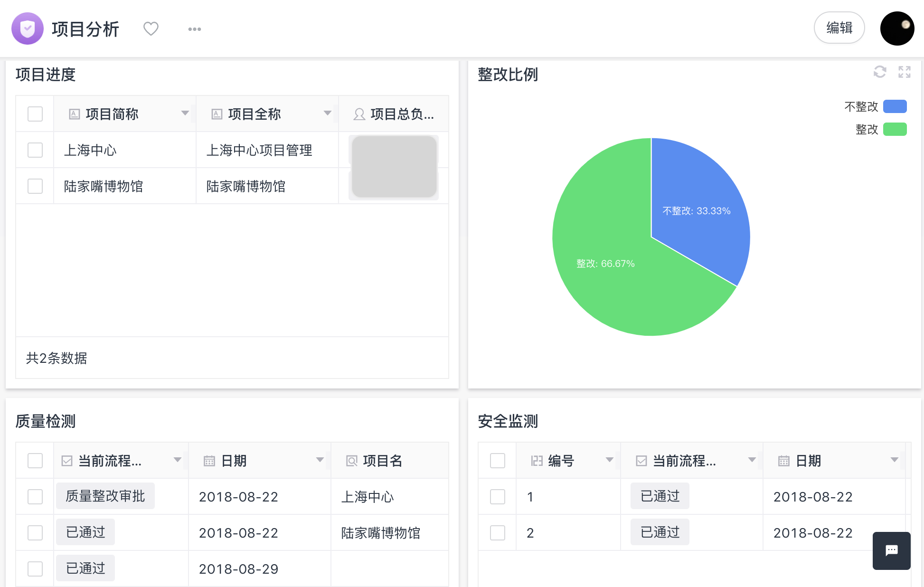Check the 质量检测 陆家嘴博物馆 row checkbox
The image size is (924, 587).
35,533
